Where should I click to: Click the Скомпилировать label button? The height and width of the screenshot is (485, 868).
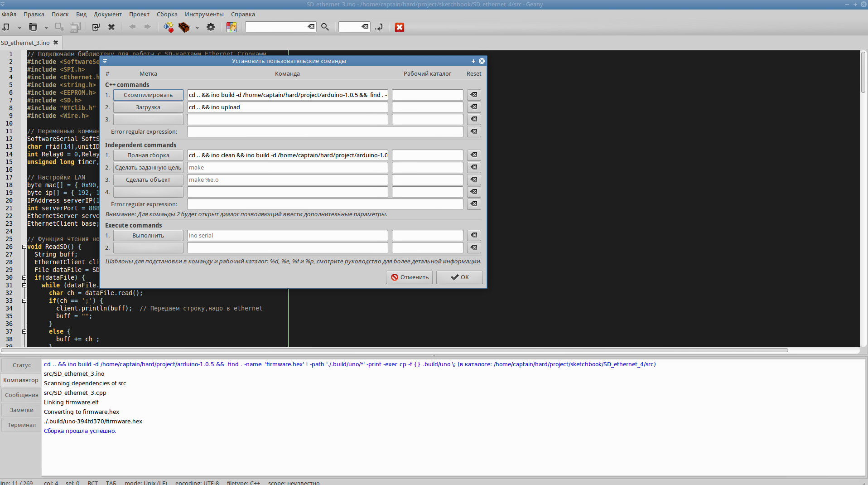pyautogui.click(x=148, y=95)
